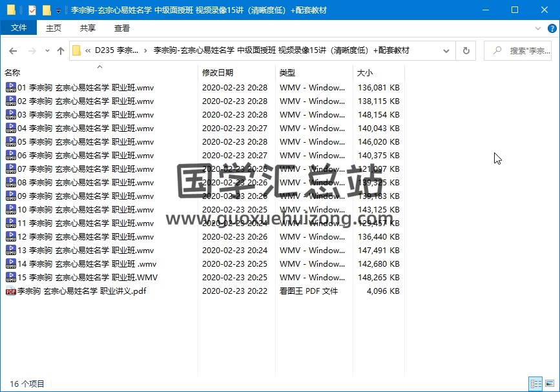Screen dimensions: 560x392
Task: Click the Properties icon in quick access toolbar
Action: point(32,10)
